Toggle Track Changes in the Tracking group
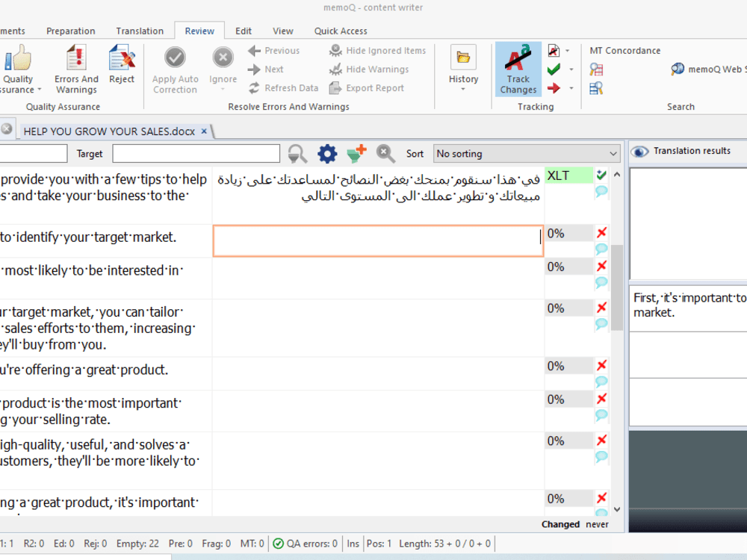747x560 pixels. tap(518, 68)
